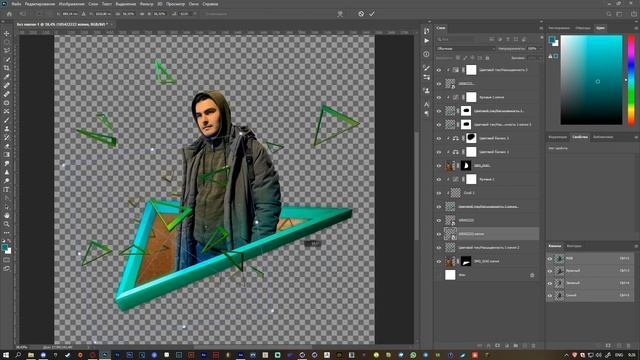This screenshot has width=640, height=360.
Task: Open the Channels panel flyout menu
Action: point(636,246)
